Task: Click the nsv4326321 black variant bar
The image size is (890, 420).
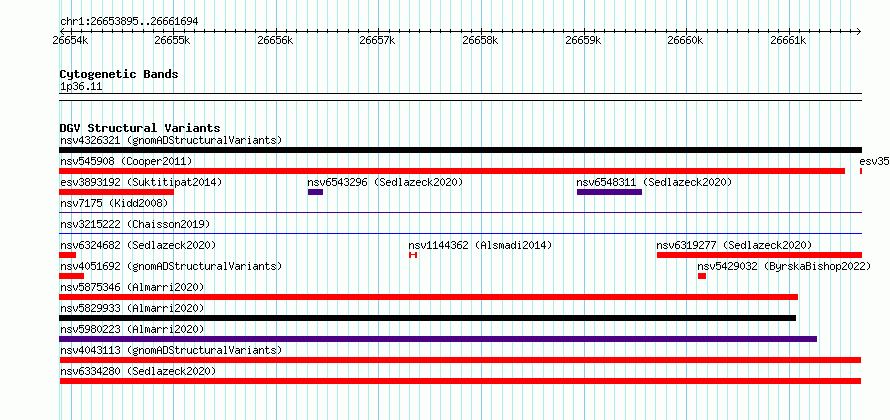Action: click(x=460, y=150)
